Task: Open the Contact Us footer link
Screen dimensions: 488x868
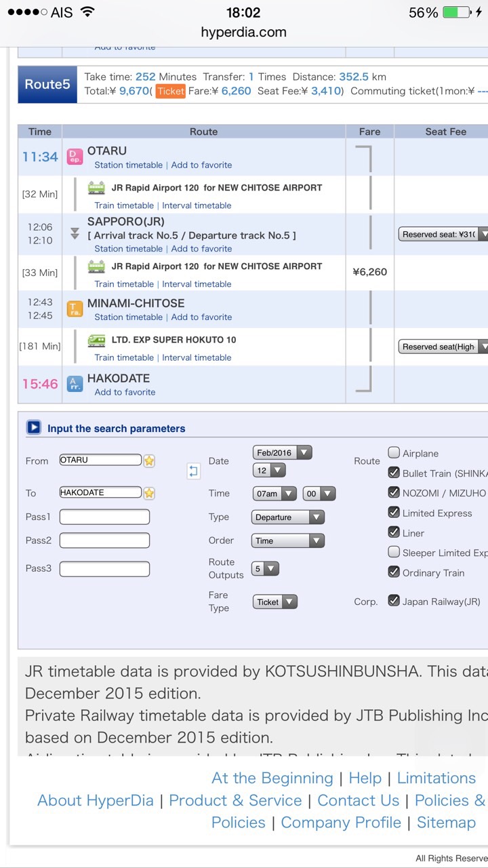Action: pyautogui.click(x=359, y=800)
